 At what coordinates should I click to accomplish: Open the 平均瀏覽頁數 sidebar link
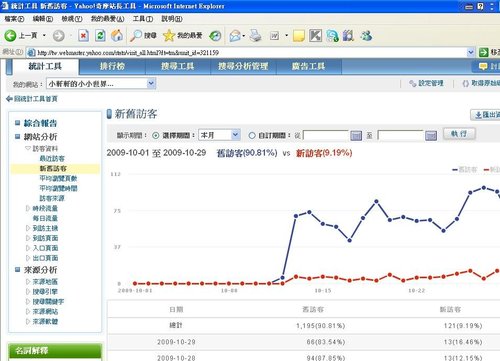[x=58, y=178]
